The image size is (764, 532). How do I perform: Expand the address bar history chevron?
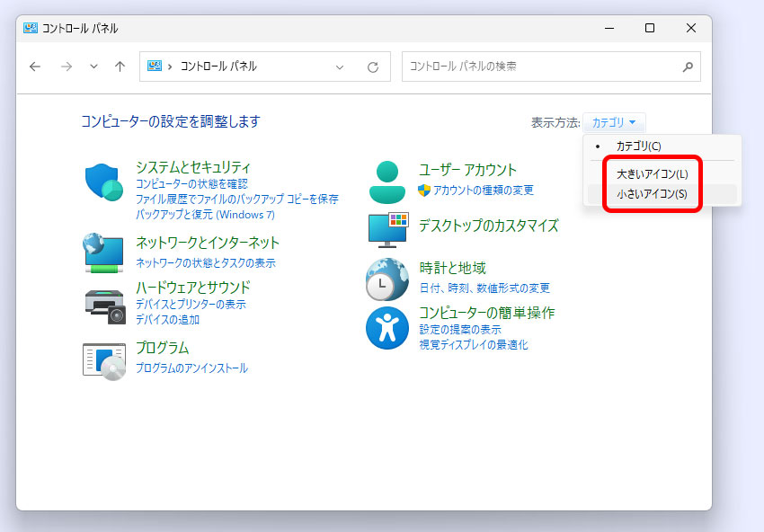[x=340, y=66]
